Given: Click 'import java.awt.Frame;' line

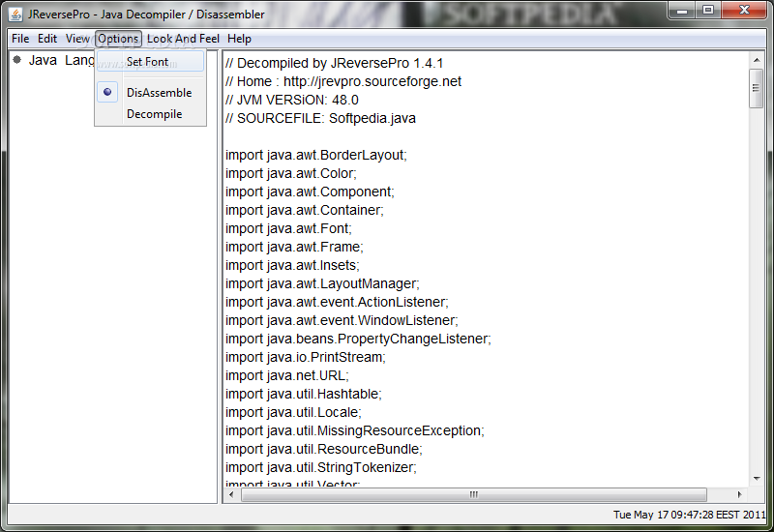Looking at the screenshot, I should click(x=294, y=247).
